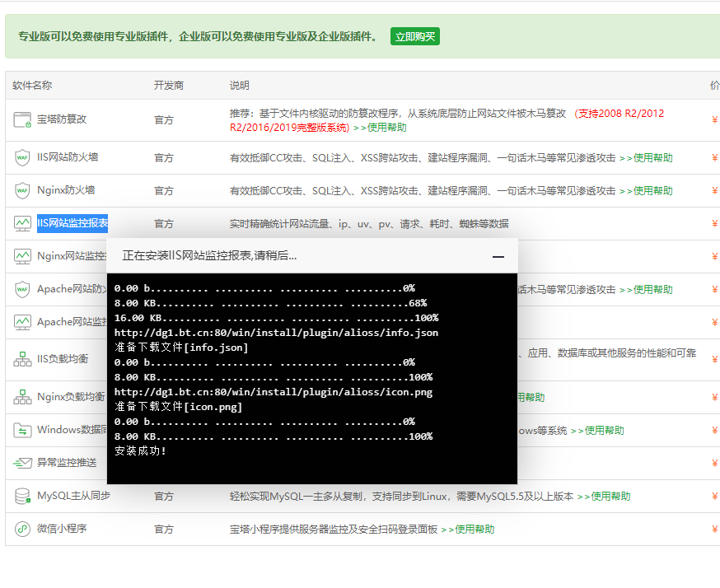This screenshot has width=720, height=588.
Task: Select the Nginx防火墙 software name
Action: pyautogui.click(x=66, y=190)
